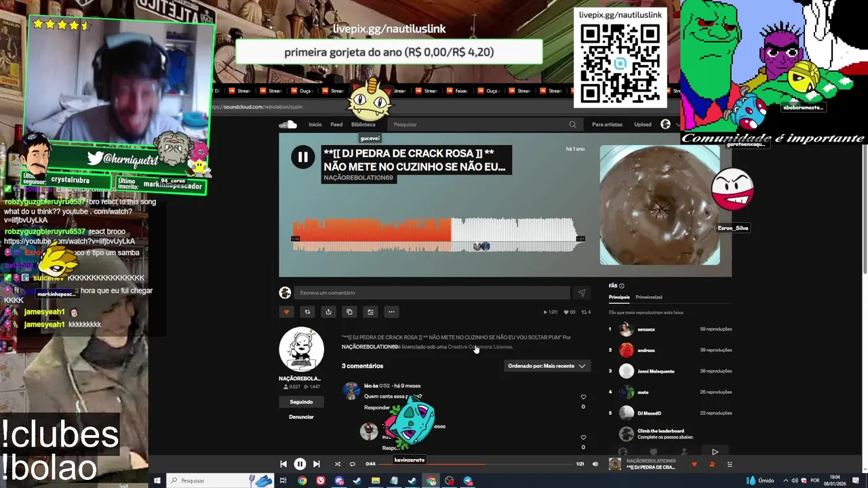Viewport: 868px width, 488px height.
Task: Open the Para artistas link
Action: coord(607,125)
